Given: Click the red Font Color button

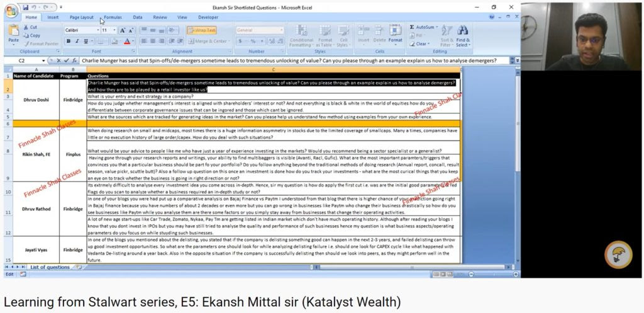Looking at the screenshot, I should tap(127, 41).
